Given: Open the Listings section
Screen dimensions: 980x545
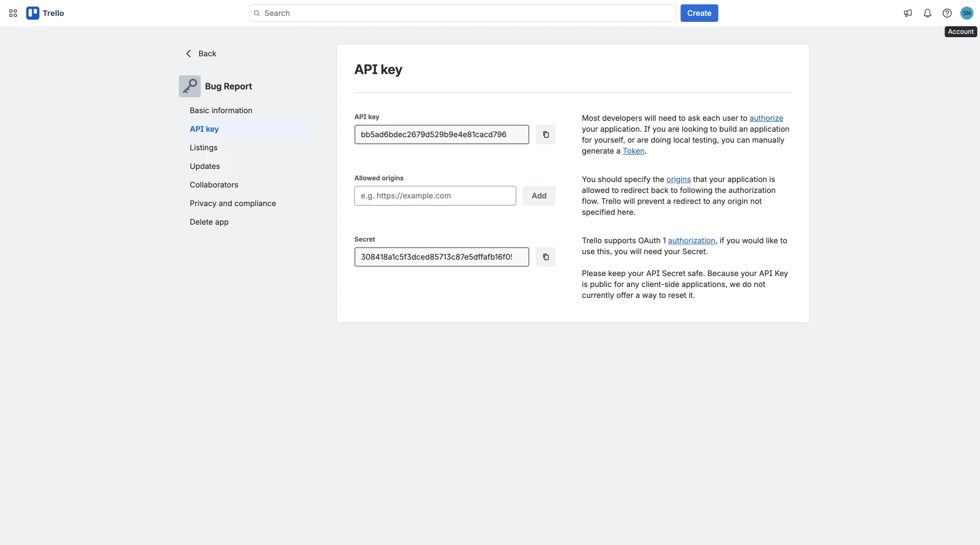Looking at the screenshot, I should [x=203, y=148].
